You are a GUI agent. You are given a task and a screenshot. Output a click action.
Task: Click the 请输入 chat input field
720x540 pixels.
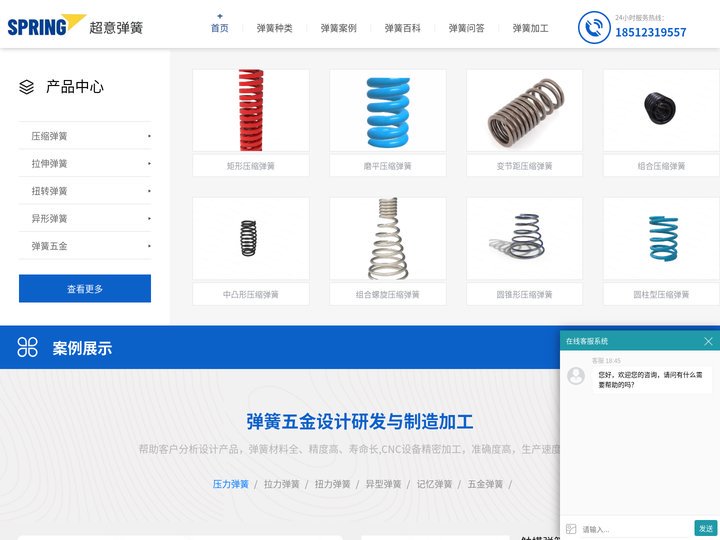pos(636,529)
